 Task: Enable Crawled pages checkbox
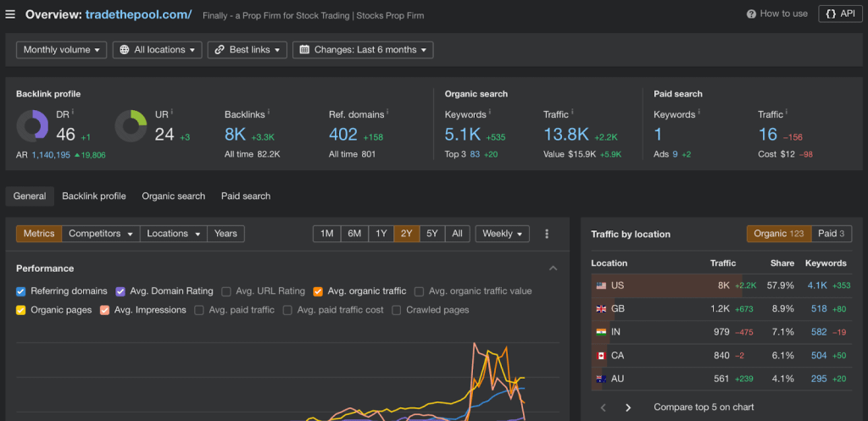tap(397, 310)
